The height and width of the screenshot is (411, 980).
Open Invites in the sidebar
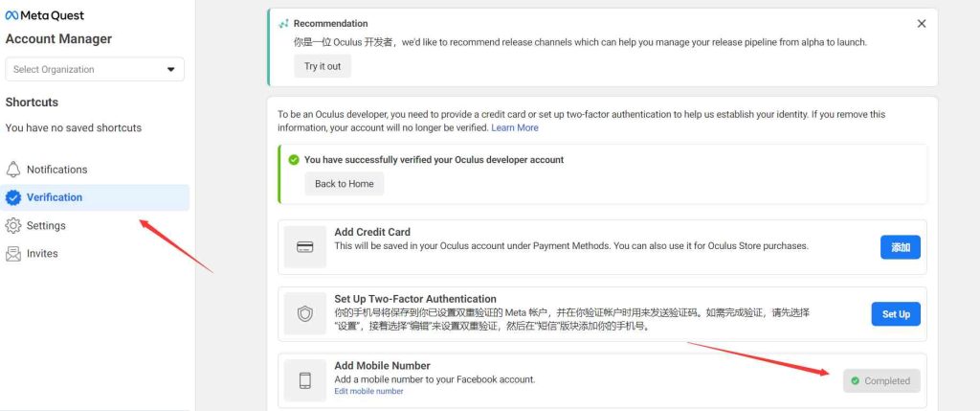[x=42, y=254]
